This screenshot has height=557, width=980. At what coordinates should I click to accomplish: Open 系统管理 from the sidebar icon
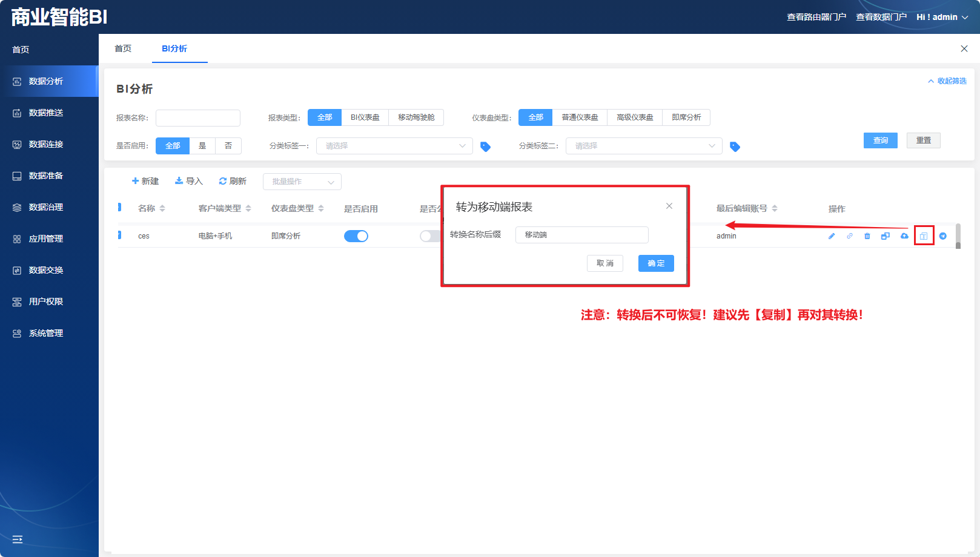pos(17,333)
